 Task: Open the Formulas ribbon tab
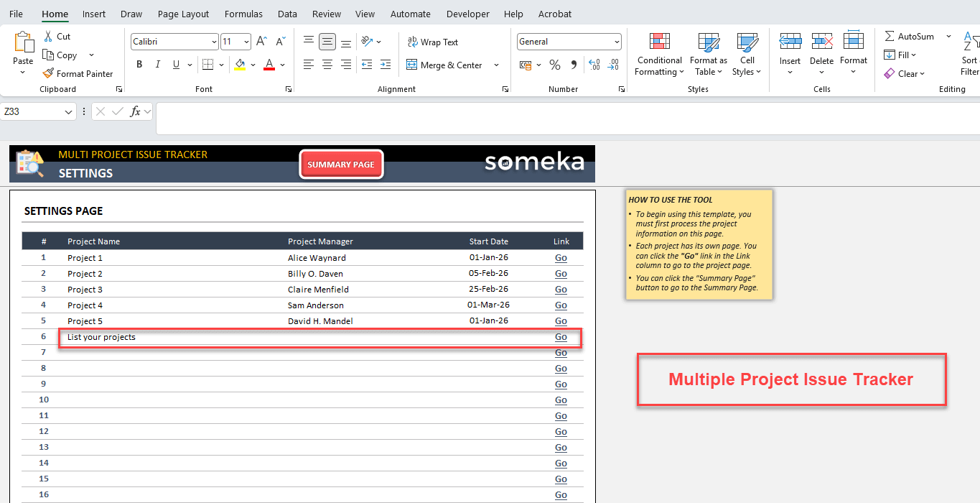tap(243, 14)
